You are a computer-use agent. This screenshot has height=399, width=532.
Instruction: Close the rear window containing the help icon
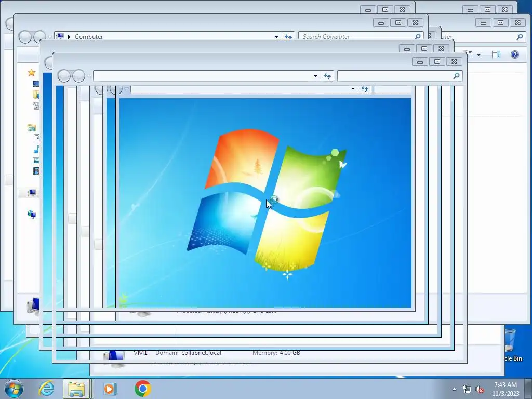518,23
